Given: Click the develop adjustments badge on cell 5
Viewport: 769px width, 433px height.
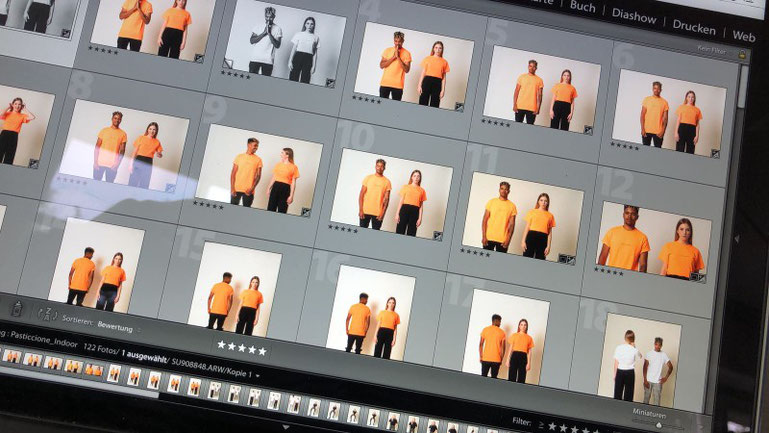Looking at the screenshot, I should [x=588, y=130].
